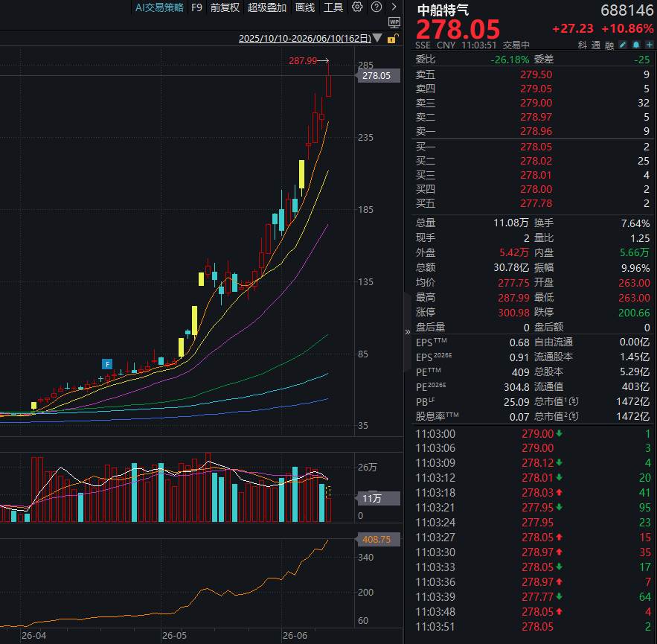Screen dimensions: 657x644
Task: Click the blue F event marker on chart
Action: (x=107, y=364)
